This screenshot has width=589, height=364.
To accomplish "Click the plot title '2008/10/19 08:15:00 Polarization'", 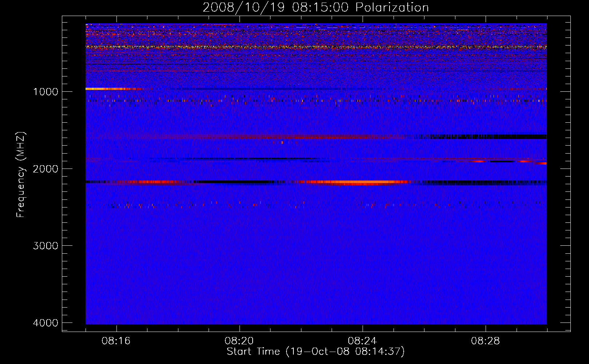I will tap(316, 7).
